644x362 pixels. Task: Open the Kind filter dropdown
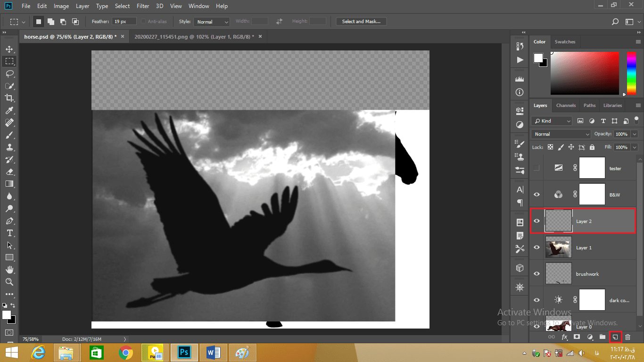click(x=552, y=121)
